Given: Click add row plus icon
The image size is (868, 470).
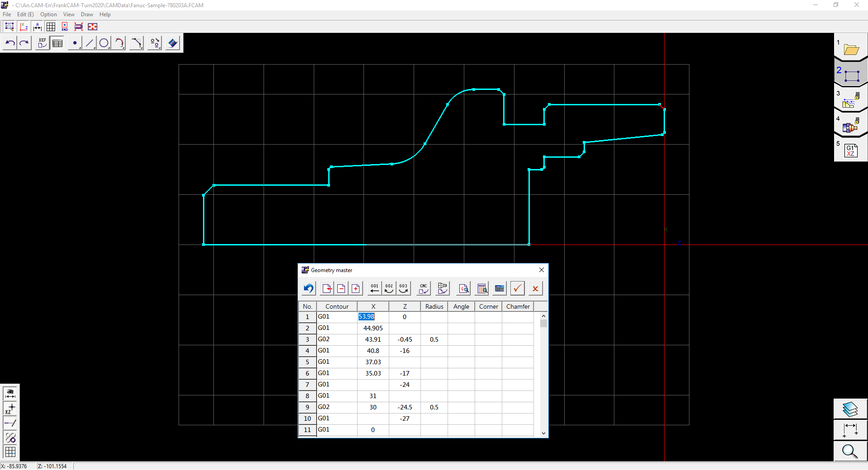Looking at the screenshot, I should [x=356, y=288].
